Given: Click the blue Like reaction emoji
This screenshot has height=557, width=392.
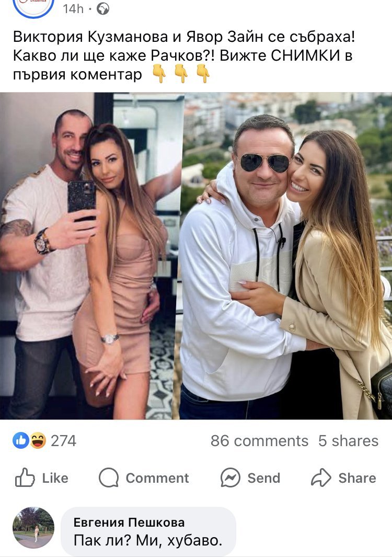Looking at the screenshot, I should coord(21,441).
